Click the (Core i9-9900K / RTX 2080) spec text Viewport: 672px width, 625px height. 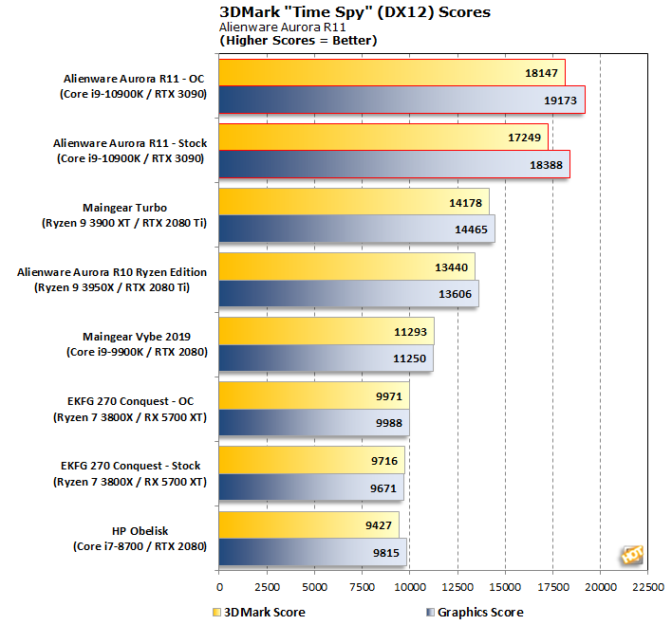pos(137,352)
